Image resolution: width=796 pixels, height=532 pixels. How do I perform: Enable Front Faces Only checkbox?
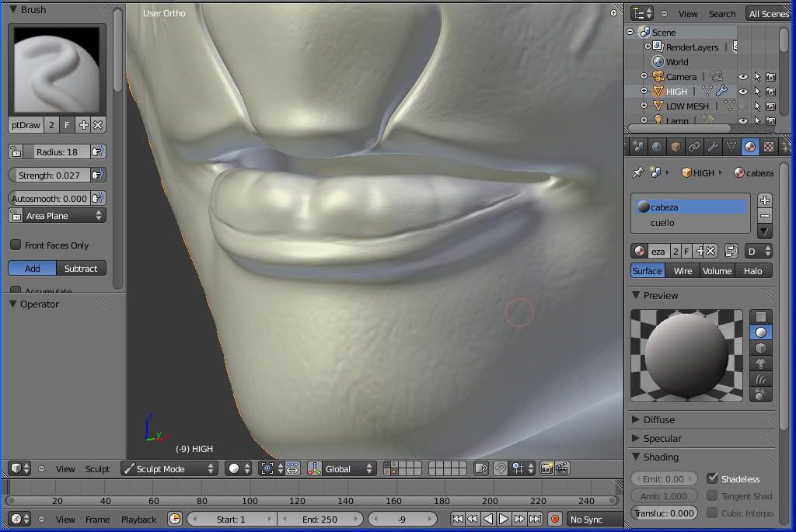(16, 245)
